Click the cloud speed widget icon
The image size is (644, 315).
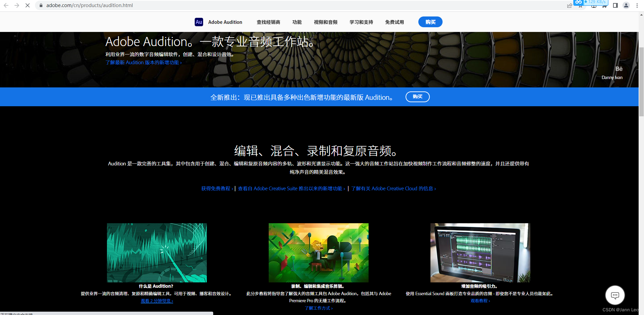578,2
